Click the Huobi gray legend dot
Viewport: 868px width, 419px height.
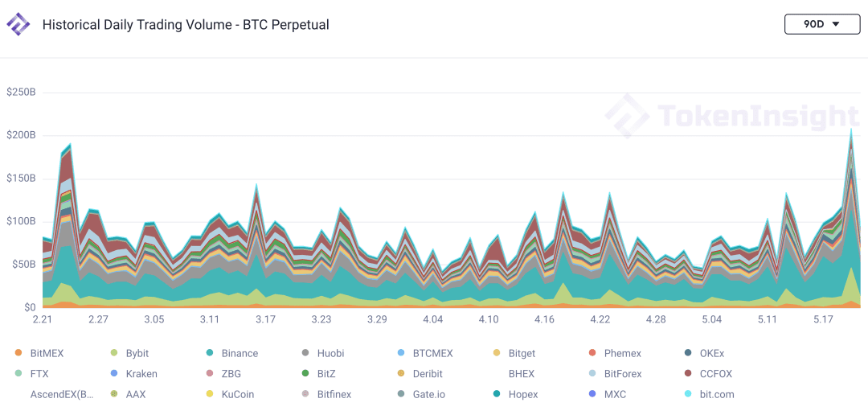pos(305,353)
